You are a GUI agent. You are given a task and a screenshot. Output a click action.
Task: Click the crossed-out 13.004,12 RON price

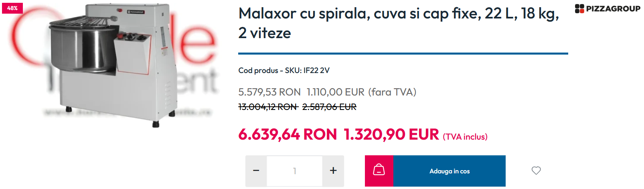coord(268,107)
